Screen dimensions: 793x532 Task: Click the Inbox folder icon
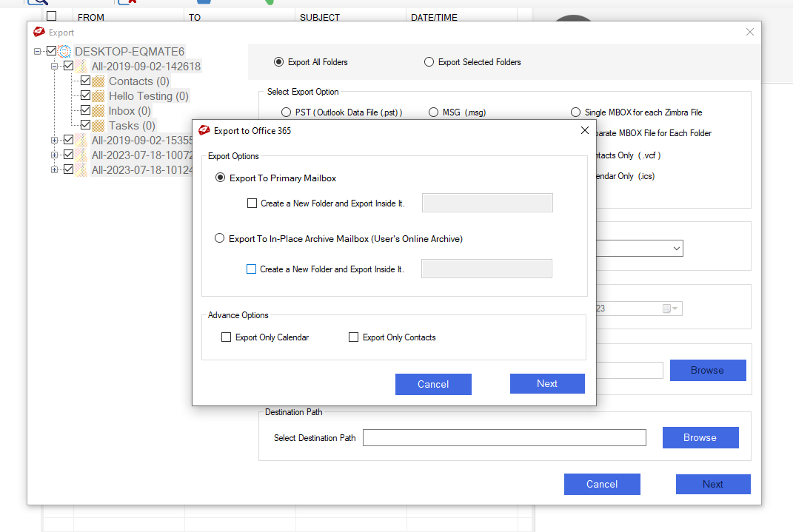click(98, 111)
